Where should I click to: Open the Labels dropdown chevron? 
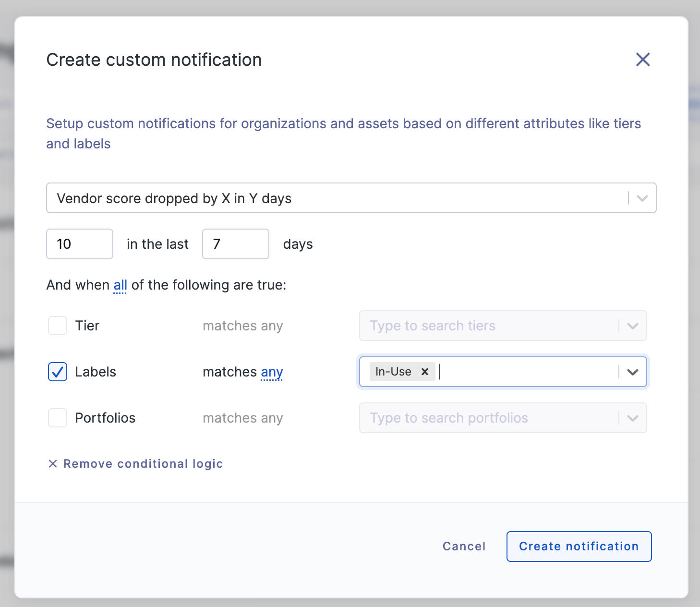tap(633, 372)
